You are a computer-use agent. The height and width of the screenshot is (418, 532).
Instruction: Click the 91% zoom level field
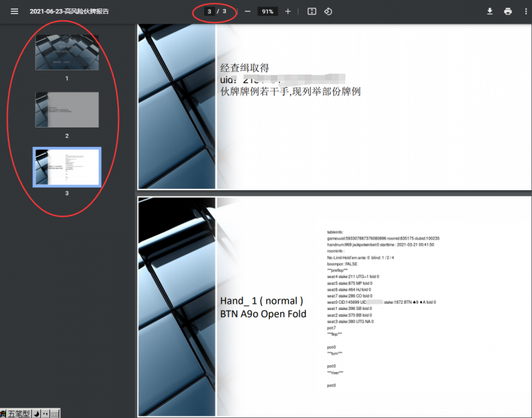[267, 11]
